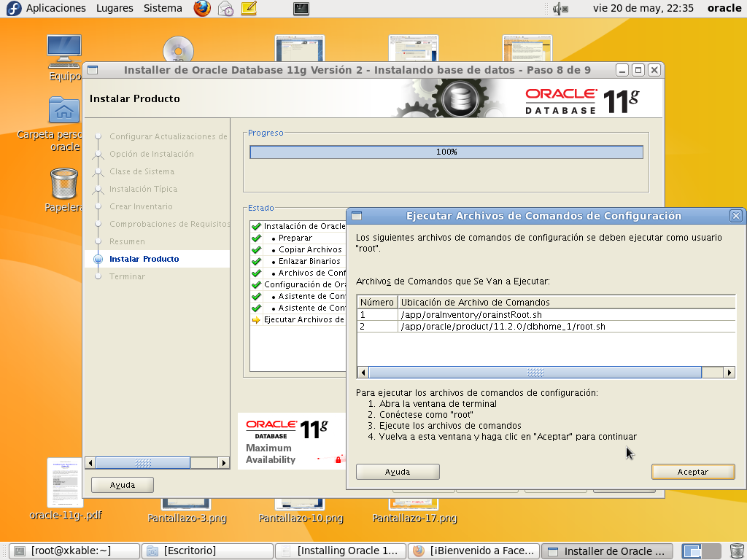The image size is (747, 560).
Task: Switch to Bienvenido a Facebook Firefox window
Action: (x=473, y=551)
